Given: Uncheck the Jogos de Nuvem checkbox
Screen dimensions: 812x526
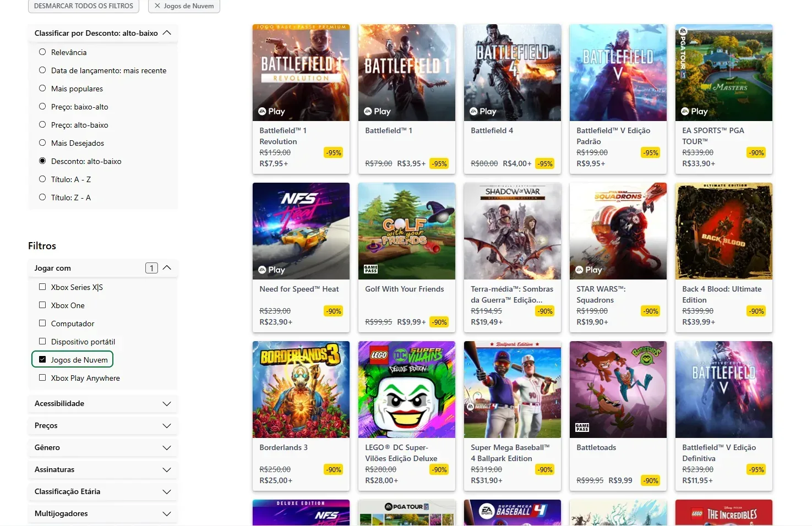Looking at the screenshot, I should tap(42, 360).
